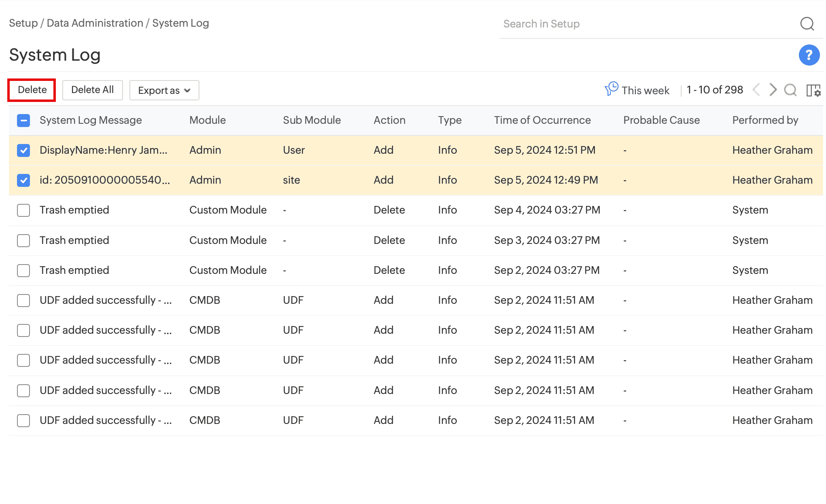Screen dimensions: 826x504
Task: Check the Sep 4 Trash emptied row
Action: tap(23, 210)
